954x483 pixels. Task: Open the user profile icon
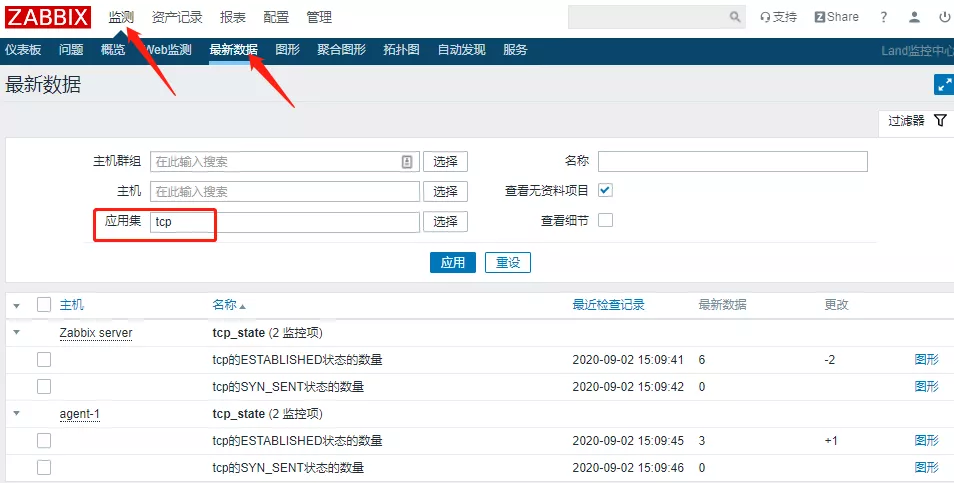[914, 17]
